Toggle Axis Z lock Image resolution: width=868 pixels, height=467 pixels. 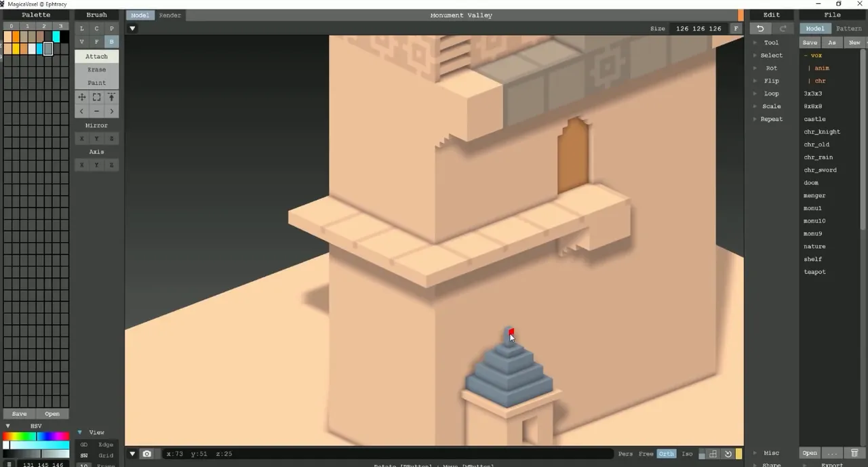pos(111,165)
